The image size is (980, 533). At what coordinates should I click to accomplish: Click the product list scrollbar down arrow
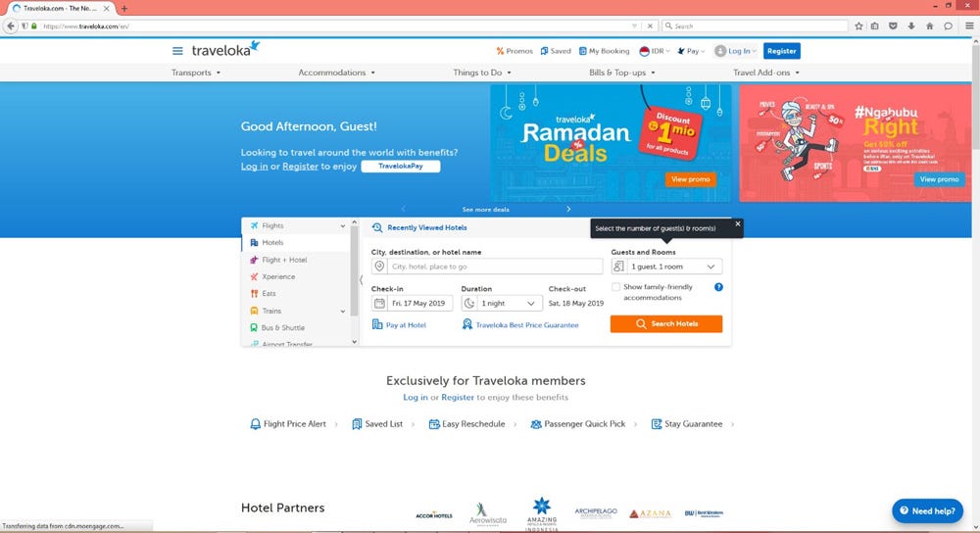tap(355, 342)
